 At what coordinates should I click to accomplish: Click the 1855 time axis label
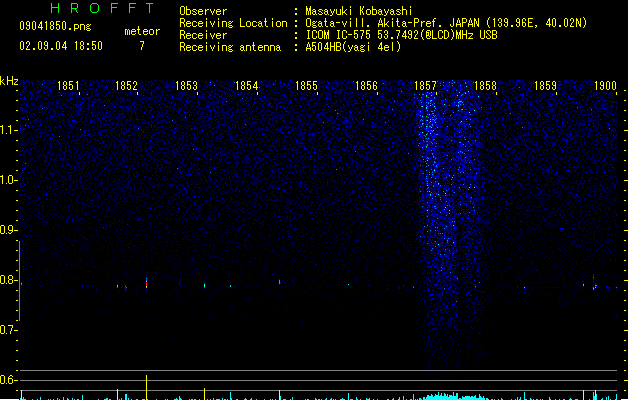point(306,86)
